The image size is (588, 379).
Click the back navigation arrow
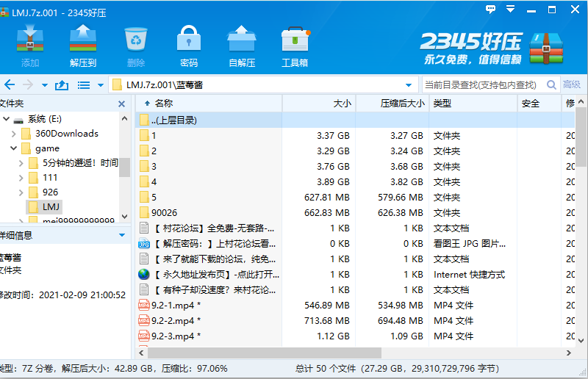point(10,85)
